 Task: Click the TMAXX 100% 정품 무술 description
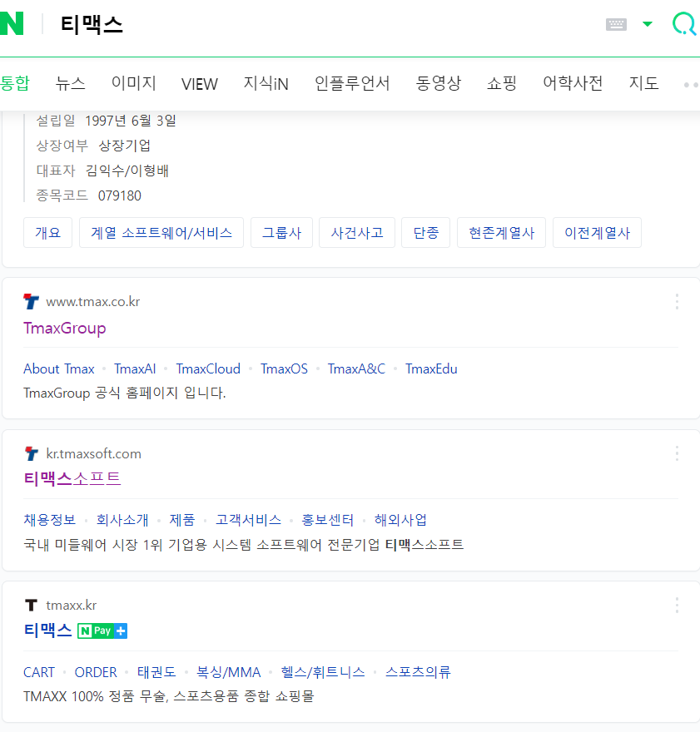pos(169,696)
